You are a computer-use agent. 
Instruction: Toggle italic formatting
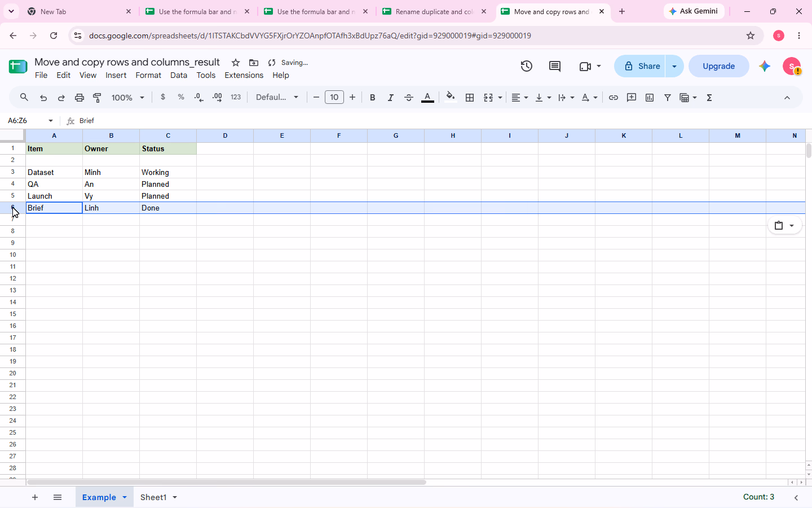pyautogui.click(x=390, y=98)
